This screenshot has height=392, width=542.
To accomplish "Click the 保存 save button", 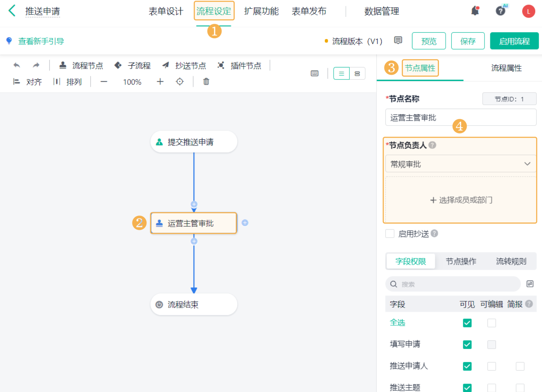I will 468,41.
